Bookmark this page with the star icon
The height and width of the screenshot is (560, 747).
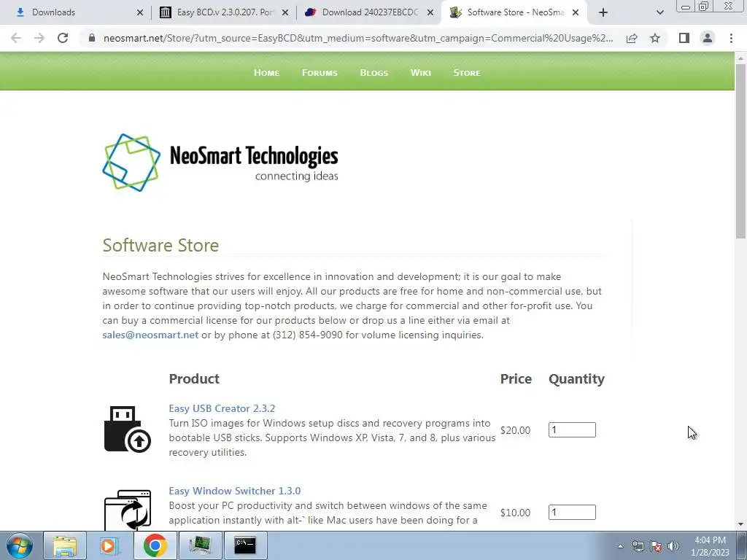(x=655, y=38)
